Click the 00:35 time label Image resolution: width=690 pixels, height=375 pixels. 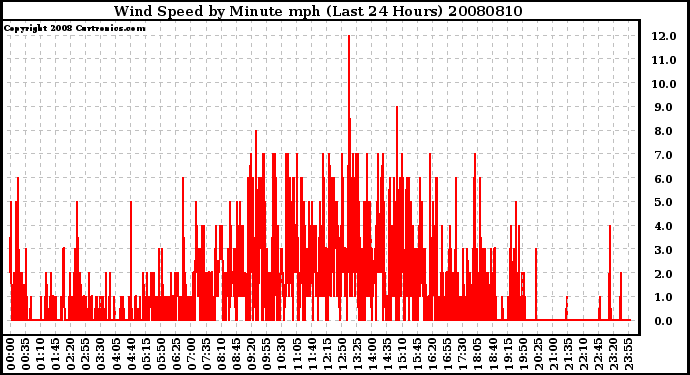(26, 354)
